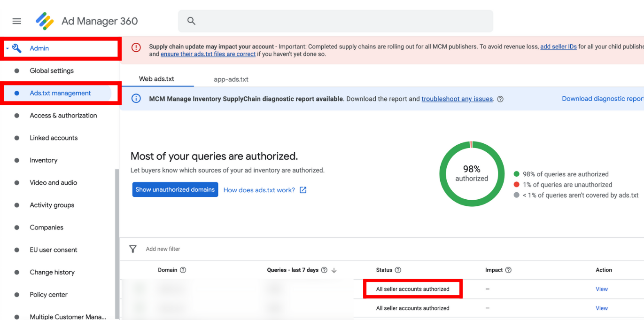This screenshot has width=644, height=329.
Task: Click the blue info icon in MCM banner
Action: [136, 99]
